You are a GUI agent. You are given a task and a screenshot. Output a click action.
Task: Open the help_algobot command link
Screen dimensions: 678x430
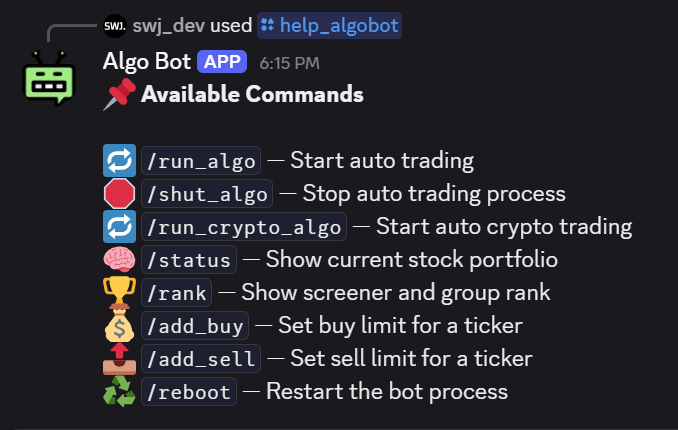(x=329, y=25)
